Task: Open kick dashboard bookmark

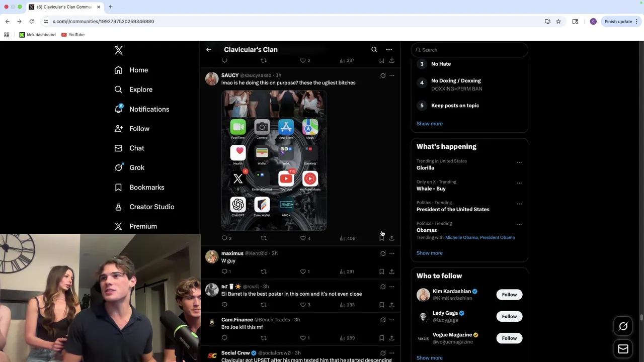Action: (38, 35)
